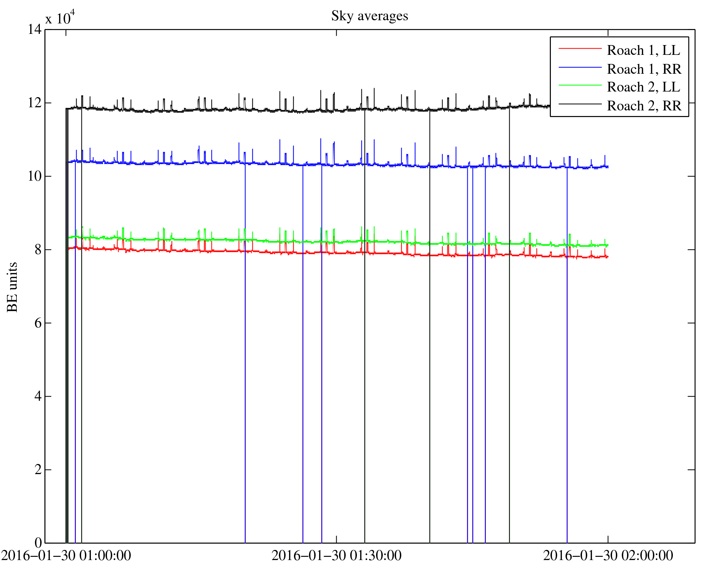Click the y-axis tick label 10
Image resolution: width=705 pixels, height=588 pixels.
pos(35,176)
